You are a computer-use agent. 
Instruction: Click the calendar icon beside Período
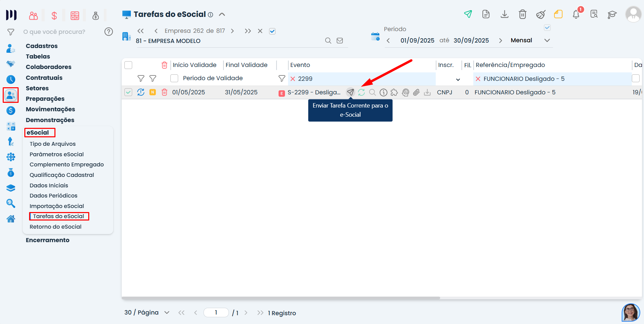375,37
